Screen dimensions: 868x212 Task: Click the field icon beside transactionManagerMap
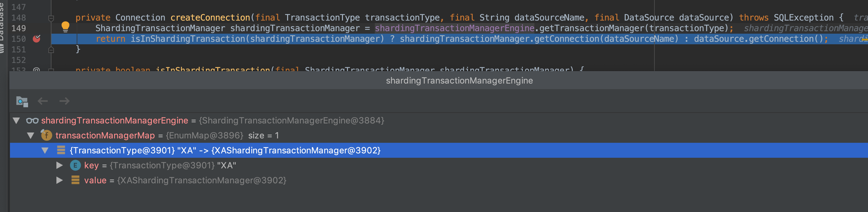coord(47,136)
